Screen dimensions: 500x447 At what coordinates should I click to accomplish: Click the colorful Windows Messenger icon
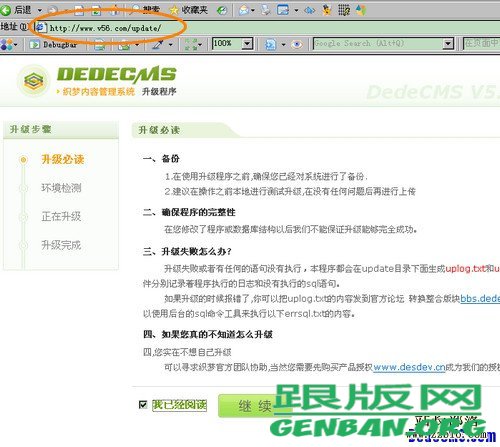(361, 10)
